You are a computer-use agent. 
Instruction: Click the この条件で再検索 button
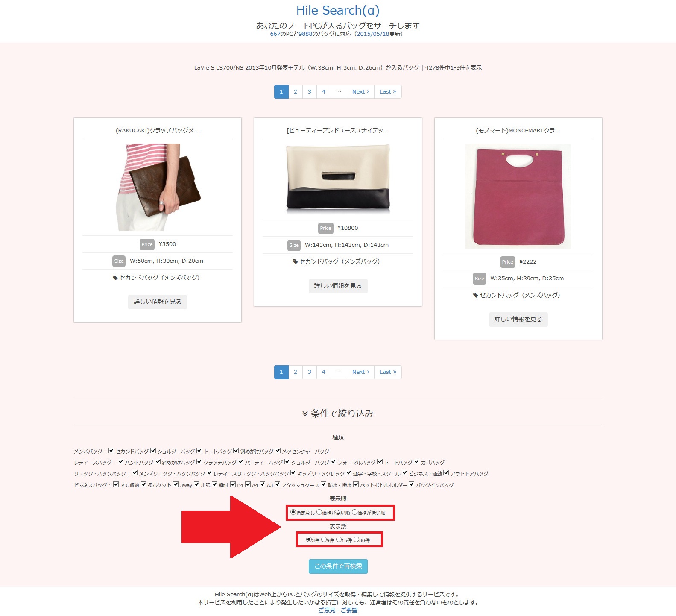pyautogui.click(x=338, y=566)
